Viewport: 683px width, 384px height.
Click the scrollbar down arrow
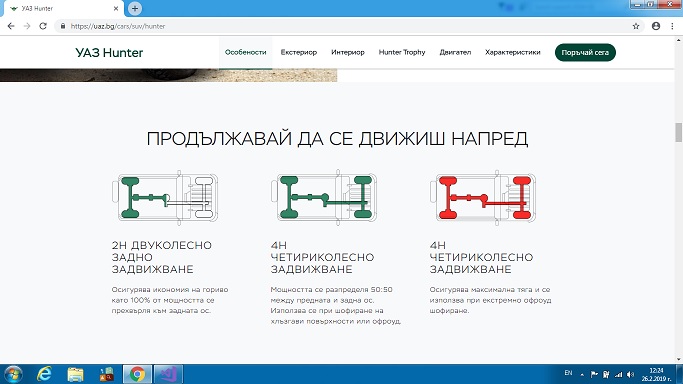coord(679,360)
